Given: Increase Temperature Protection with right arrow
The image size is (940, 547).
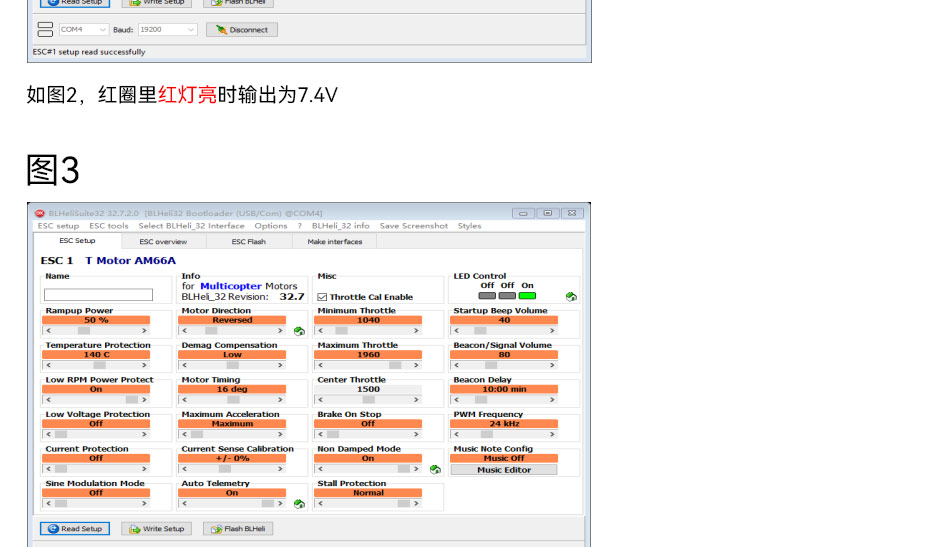Looking at the screenshot, I should (144, 365).
